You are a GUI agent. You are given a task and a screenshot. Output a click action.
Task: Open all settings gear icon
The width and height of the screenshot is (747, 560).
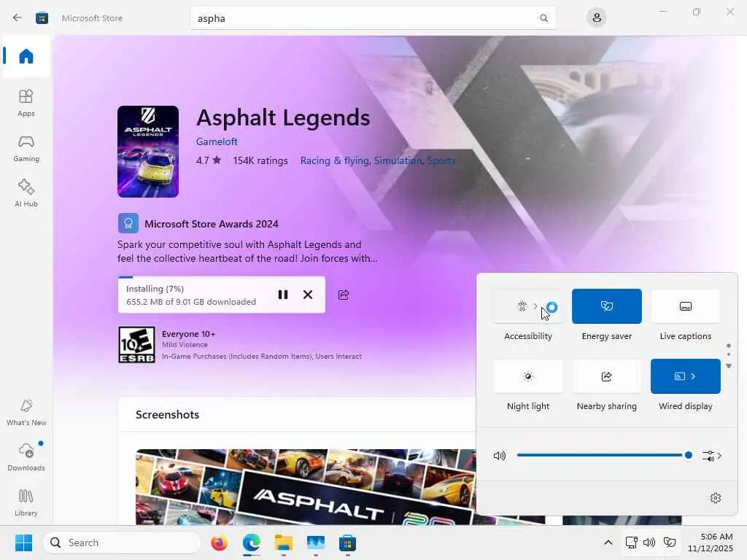715,498
